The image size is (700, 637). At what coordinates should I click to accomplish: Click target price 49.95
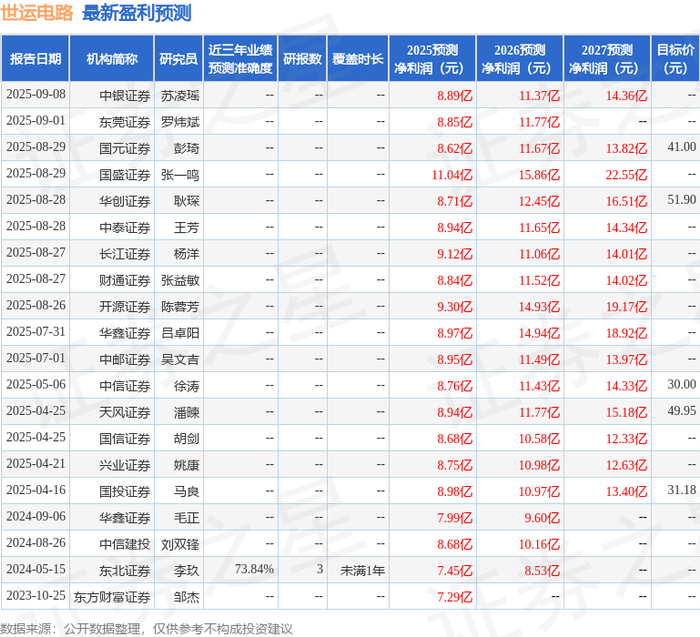pyautogui.click(x=681, y=411)
